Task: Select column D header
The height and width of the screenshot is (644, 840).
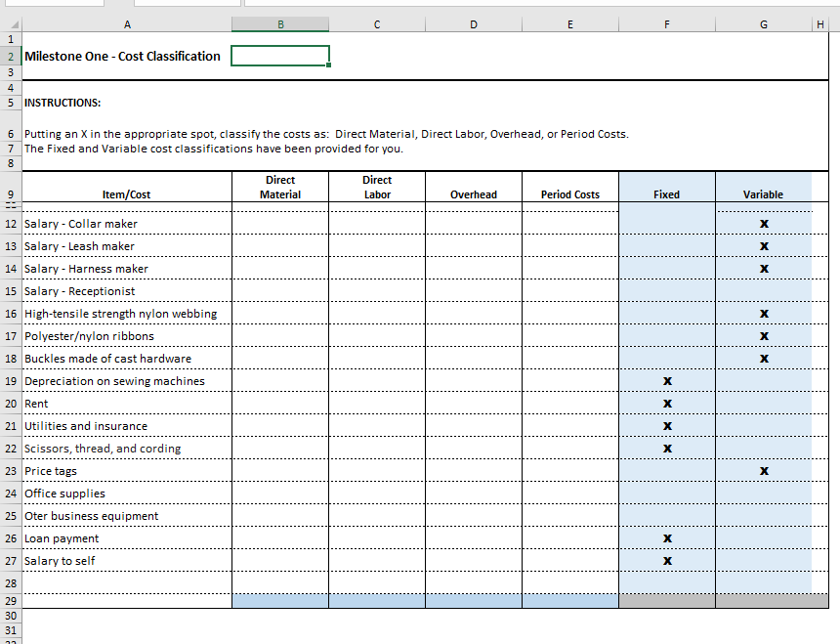Action: click(x=474, y=24)
